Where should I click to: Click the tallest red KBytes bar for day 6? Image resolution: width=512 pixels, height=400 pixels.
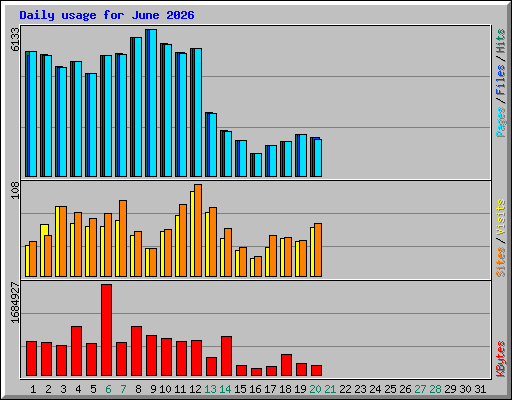[x=107, y=330]
